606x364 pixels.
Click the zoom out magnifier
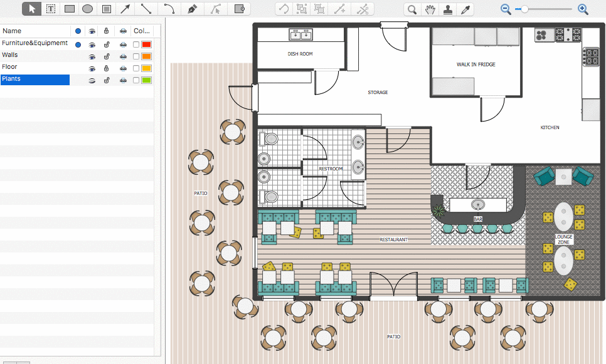[x=506, y=9]
